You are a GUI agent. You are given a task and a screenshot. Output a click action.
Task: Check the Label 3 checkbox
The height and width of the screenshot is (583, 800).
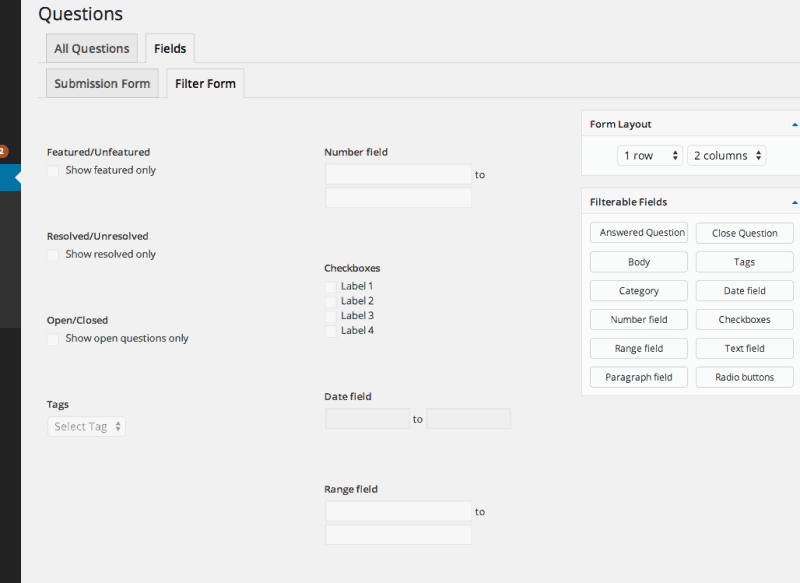pyautogui.click(x=330, y=316)
